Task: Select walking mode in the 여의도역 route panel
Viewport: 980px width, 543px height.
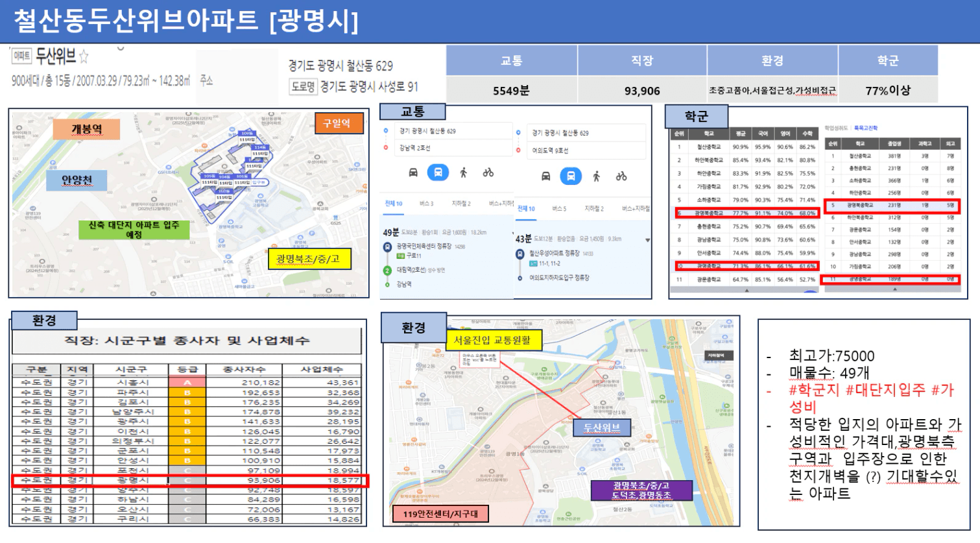Action: (596, 176)
